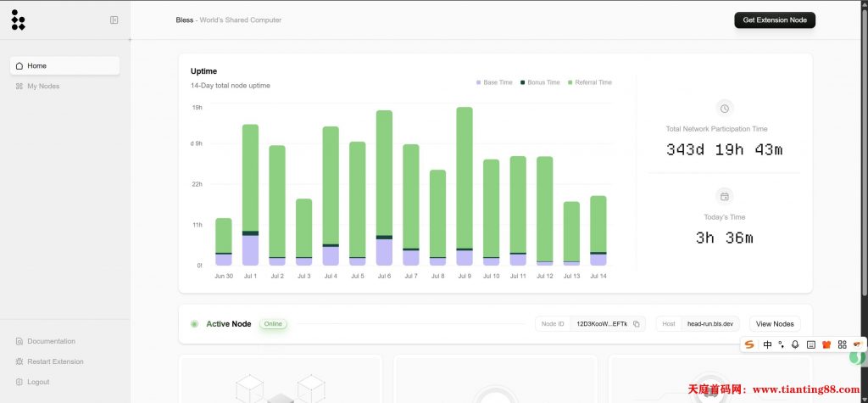Open the toolbox grid icon on the input toolbar
Image resolution: width=868 pixels, height=403 pixels.
coord(842,344)
